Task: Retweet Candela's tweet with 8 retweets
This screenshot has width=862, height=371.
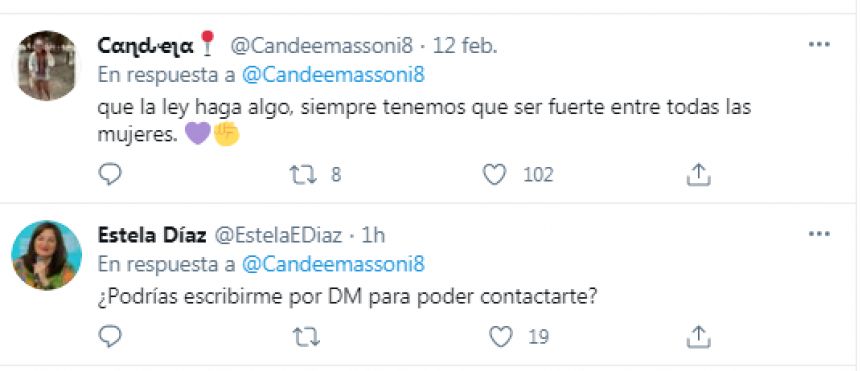Action: (x=303, y=175)
